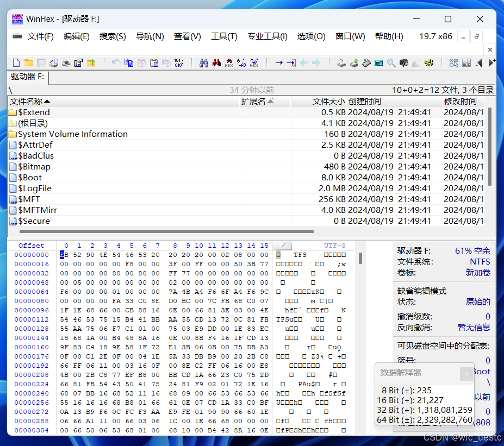
Task: Click the Options gear icon
Action: (429, 63)
